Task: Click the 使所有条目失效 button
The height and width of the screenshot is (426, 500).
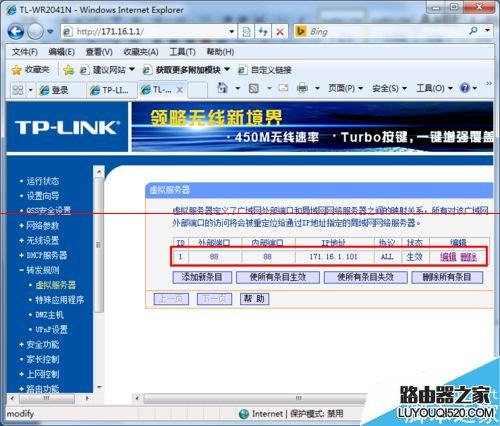Action: click(x=366, y=277)
